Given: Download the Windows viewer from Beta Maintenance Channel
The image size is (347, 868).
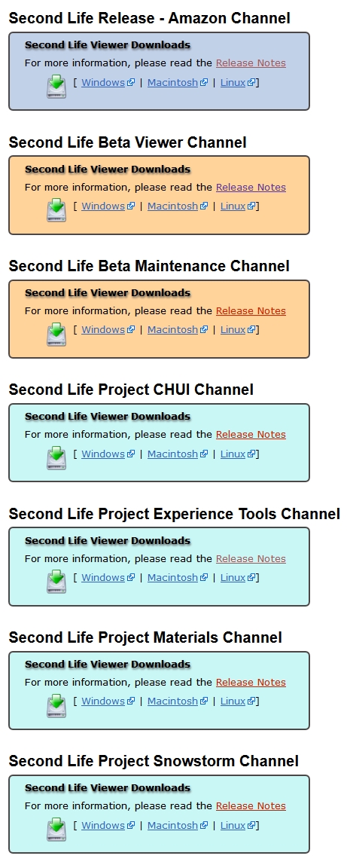Looking at the screenshot, I should (x=103, y=329).
